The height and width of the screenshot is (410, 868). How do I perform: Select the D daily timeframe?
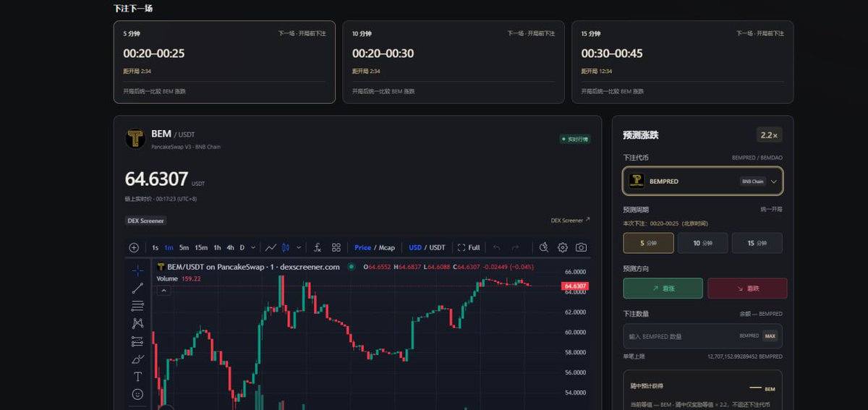[242, 247]
